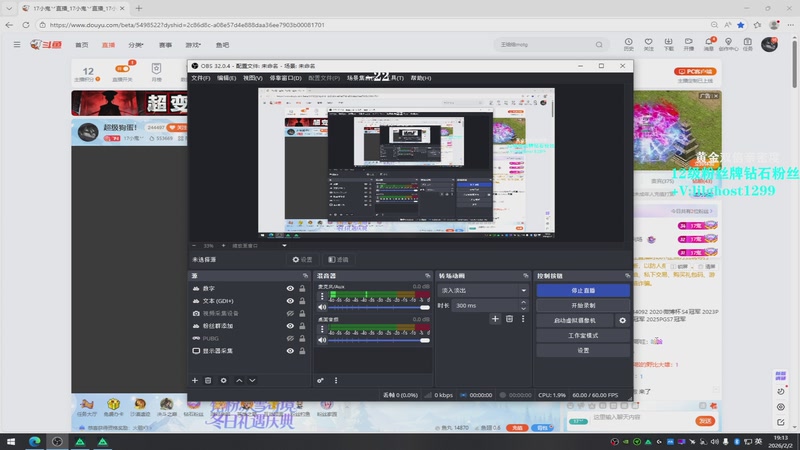
Task: Lock the 数字 source
Action: click(302, 288)
